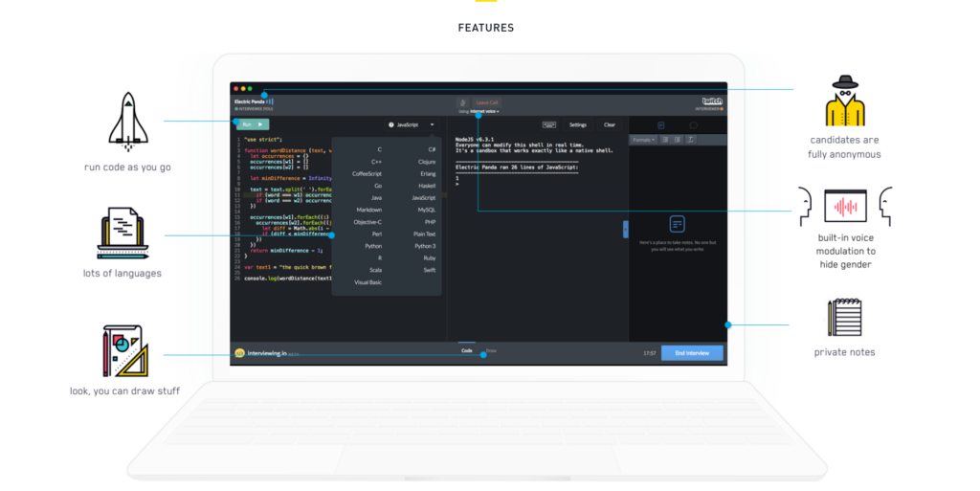Switch to the chat bubble icon tab
The image size is (980, 491).
pos(693,125)
